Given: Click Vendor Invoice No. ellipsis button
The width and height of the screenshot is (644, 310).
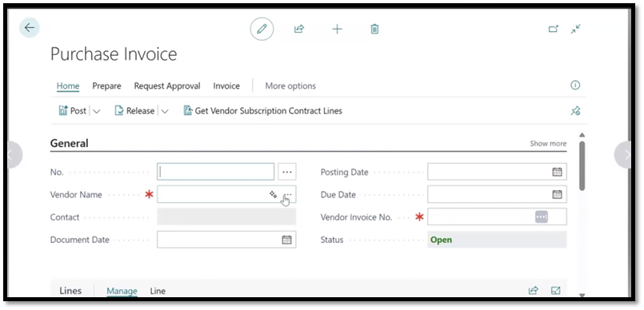Looking at the screenshot, I should pyautogui.click(x=542, y=217).
